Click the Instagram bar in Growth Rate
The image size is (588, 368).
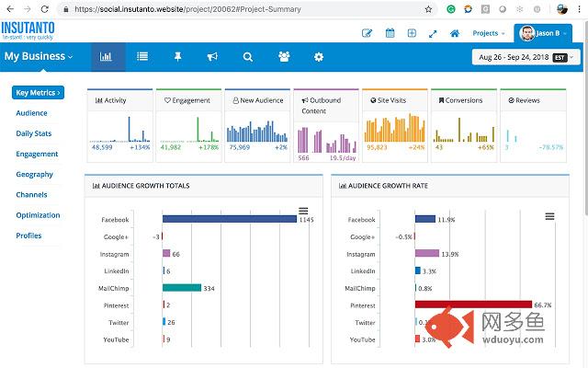[427, 253]
